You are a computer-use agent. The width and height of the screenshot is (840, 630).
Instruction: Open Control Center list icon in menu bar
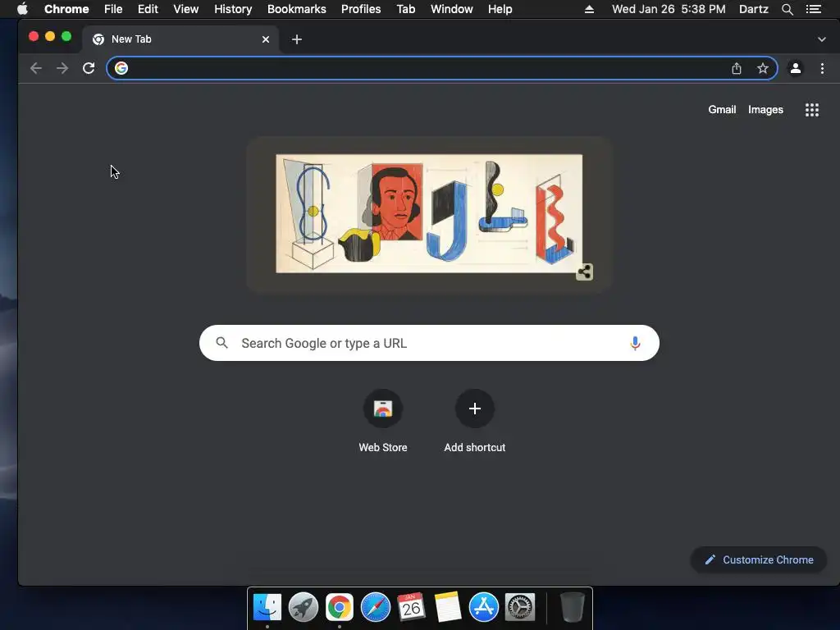pos(813,9)
